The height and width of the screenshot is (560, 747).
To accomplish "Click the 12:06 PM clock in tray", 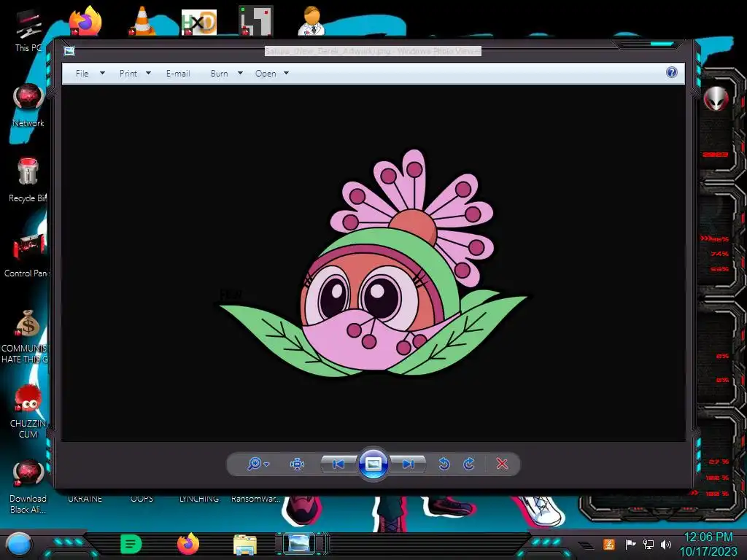I will pyautogui.click(x=708, y=537).
